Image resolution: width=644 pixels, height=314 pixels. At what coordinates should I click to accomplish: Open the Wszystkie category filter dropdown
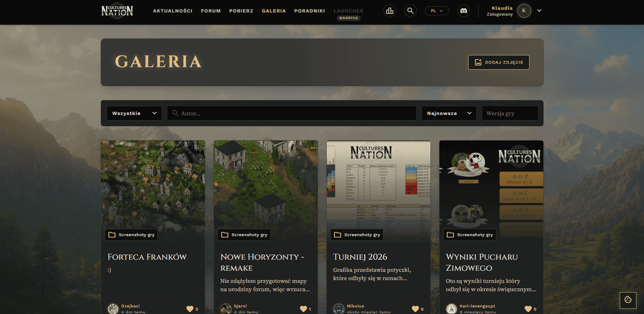(134, 113)
